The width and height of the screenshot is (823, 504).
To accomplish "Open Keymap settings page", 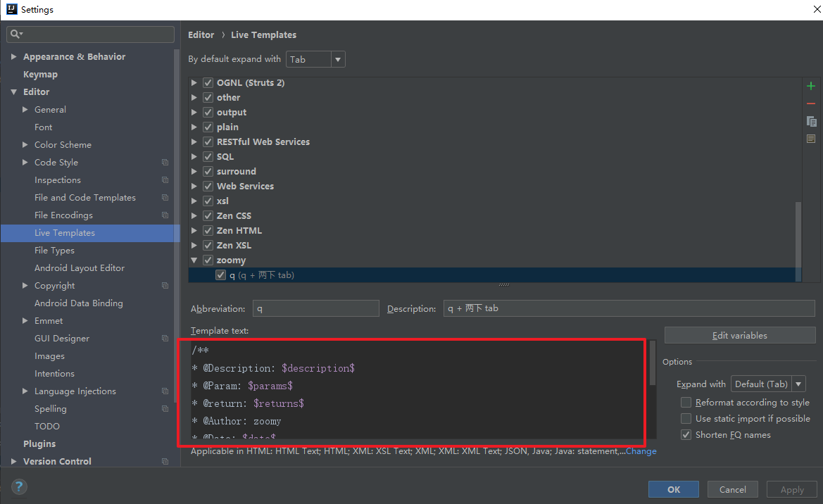I will (x=40, y=75).
